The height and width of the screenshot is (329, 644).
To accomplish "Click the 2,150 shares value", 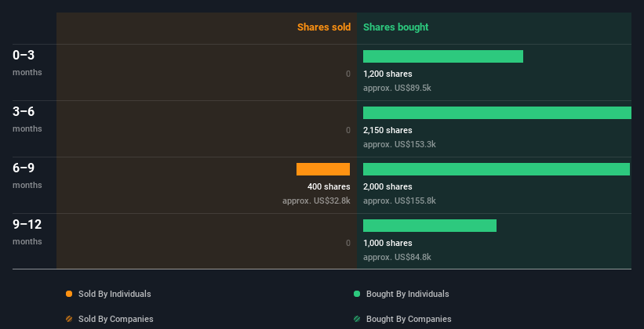I will pyautogui.click(x=387, y=130).
